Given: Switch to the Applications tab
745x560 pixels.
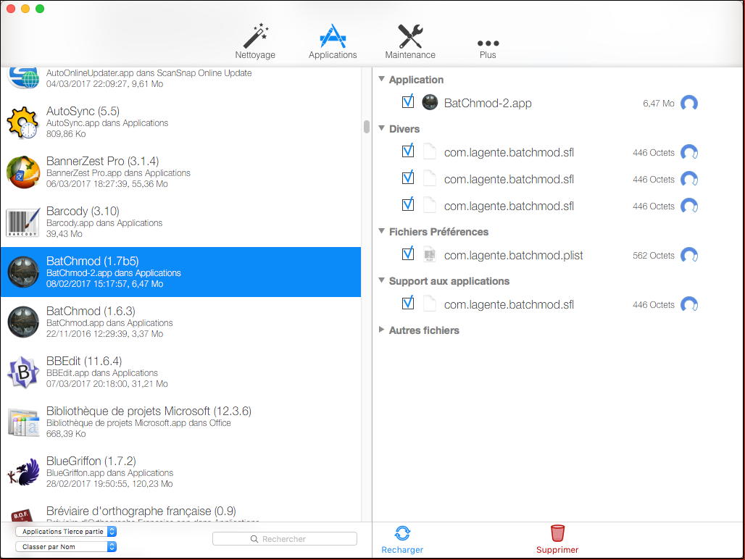Looking at the screenshot, I should click(333, 41).
